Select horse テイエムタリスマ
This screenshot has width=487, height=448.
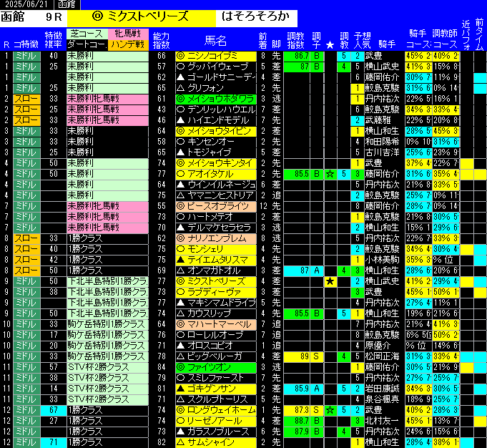pos(216,260)
